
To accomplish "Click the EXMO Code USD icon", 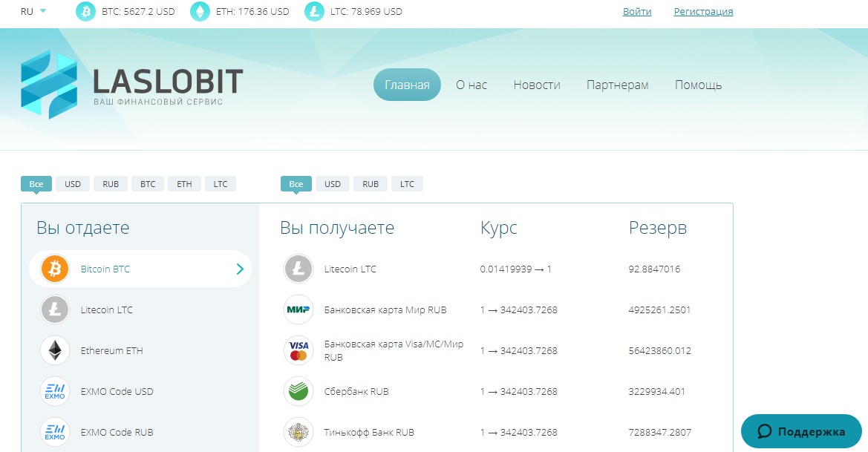I will [x=55, y=392].
